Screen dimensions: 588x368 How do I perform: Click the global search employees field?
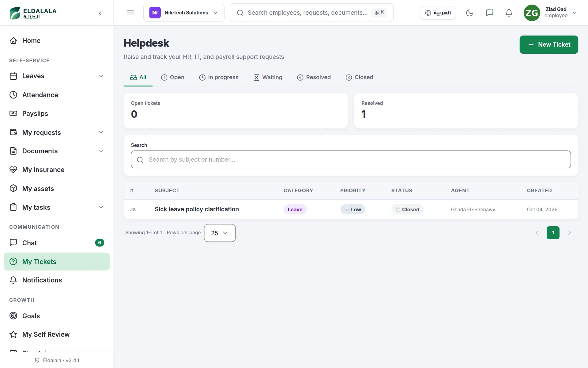point(311,13)
